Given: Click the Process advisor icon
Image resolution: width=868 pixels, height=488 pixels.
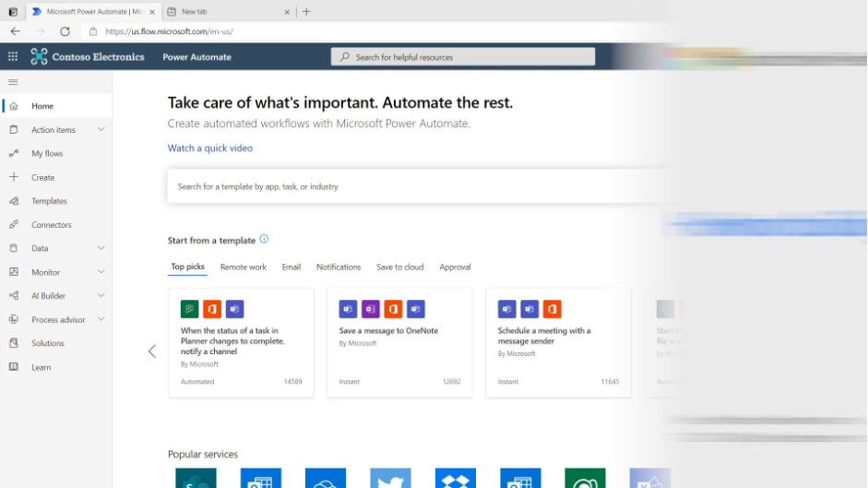Looking at the screenshot, I should (14, 319).
